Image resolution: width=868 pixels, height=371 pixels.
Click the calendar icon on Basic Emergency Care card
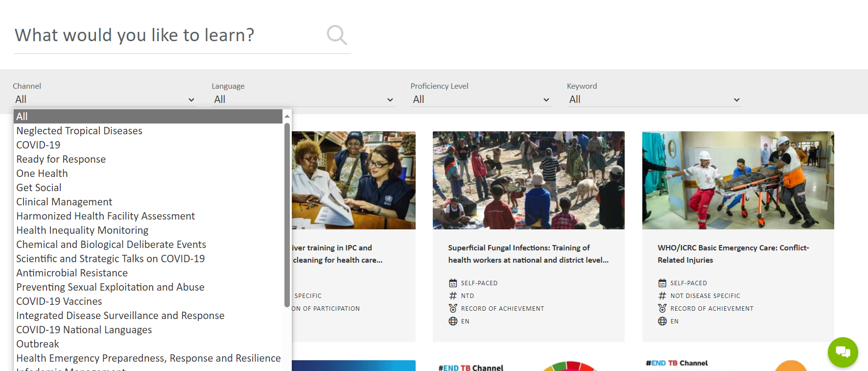662,283
